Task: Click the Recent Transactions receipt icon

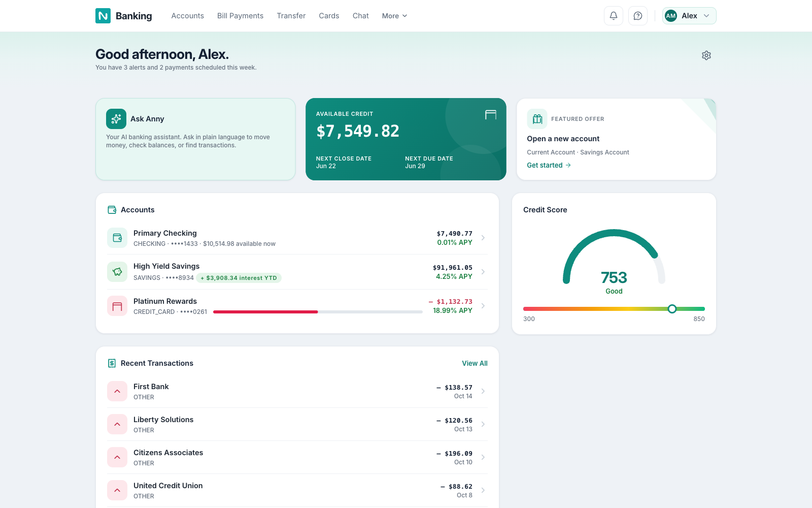Action: 112,363
